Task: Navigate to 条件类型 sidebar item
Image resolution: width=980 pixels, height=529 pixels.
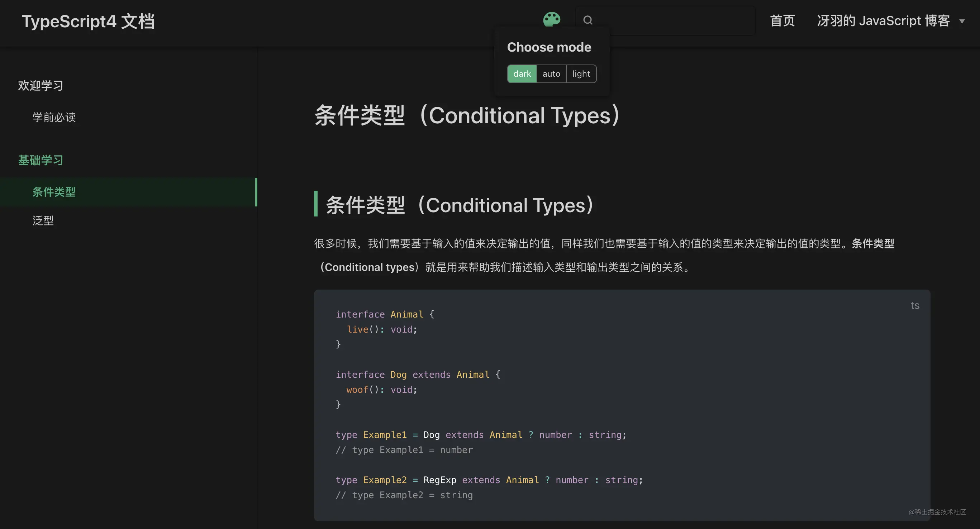Action: coord(54,191)
